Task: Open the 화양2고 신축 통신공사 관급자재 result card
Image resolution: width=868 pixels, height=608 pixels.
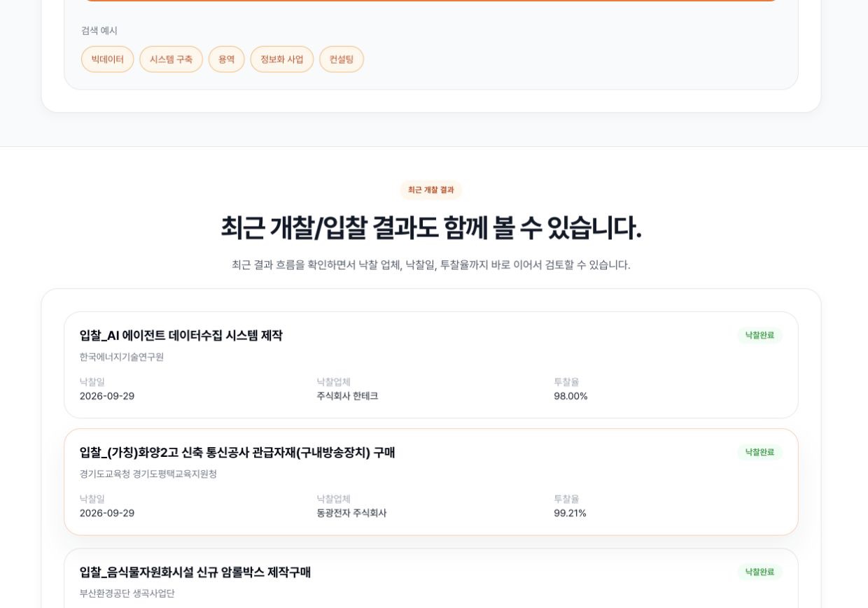Action: coord(431,482)
